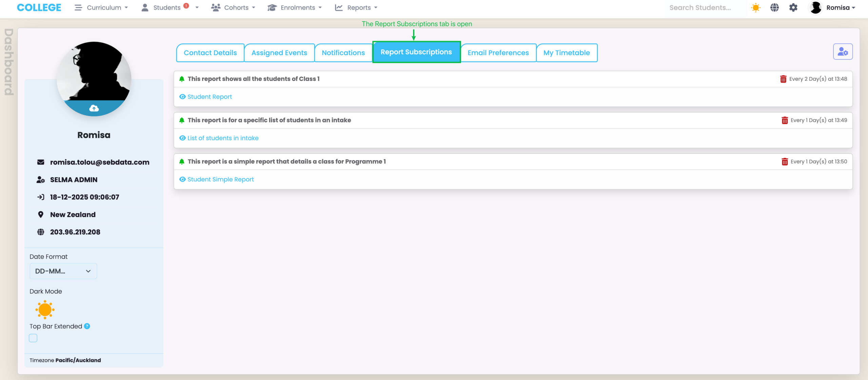Click trash icon for Programme 1 report
The width and height of the screenshot is (868, 380).
[x=784, y=162]
